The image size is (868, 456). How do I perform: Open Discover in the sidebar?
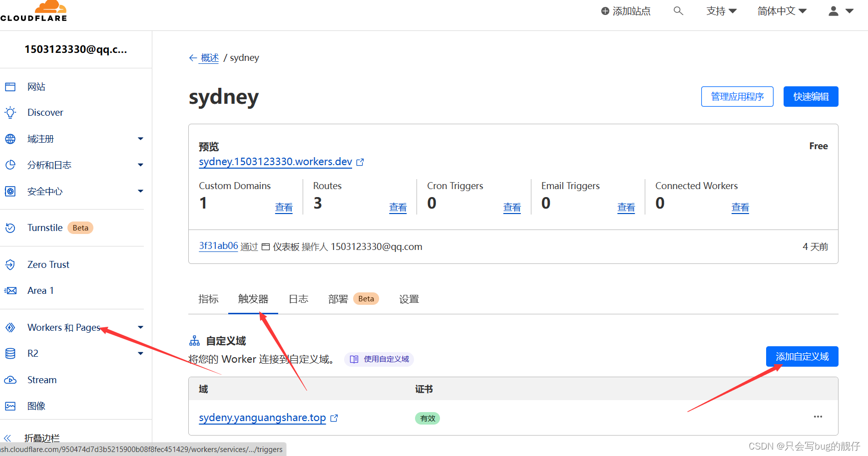[x=45, y=113]
